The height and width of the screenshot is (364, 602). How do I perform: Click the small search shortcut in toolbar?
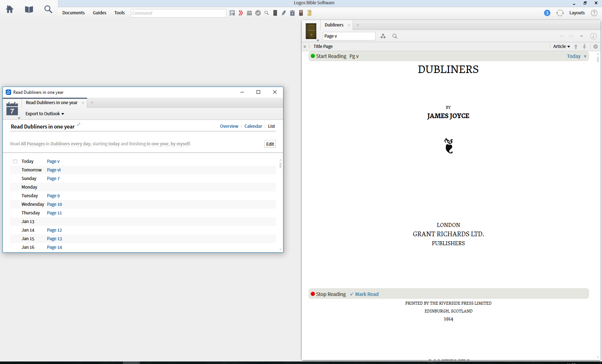[x=267, y=13]
